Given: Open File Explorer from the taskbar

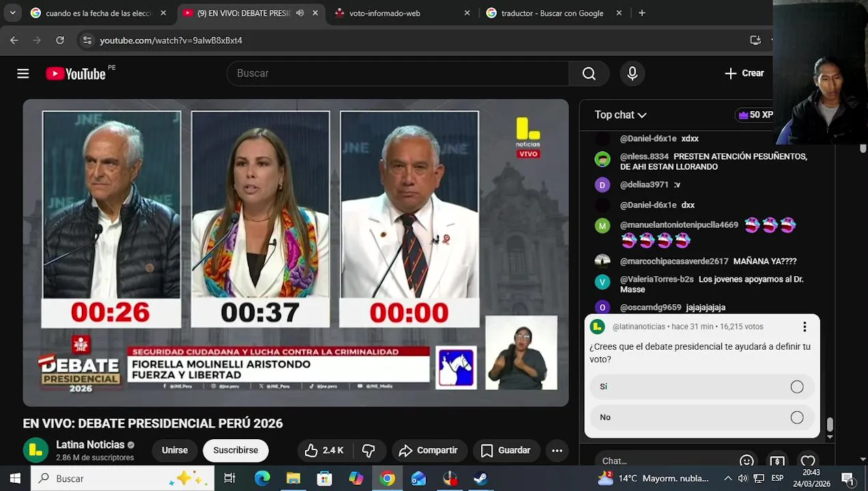Looking at the screenshot, I should click(x=293, y=479).
